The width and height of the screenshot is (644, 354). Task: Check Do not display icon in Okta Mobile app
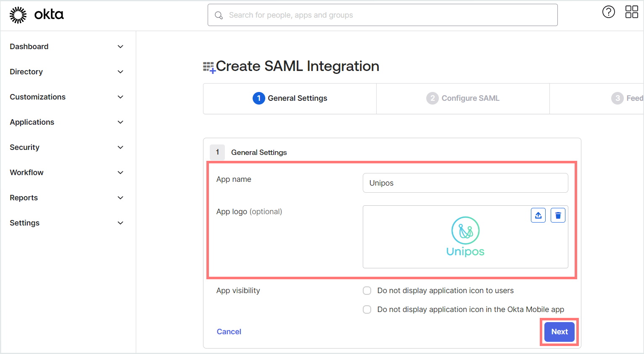(x=367, y=309)
